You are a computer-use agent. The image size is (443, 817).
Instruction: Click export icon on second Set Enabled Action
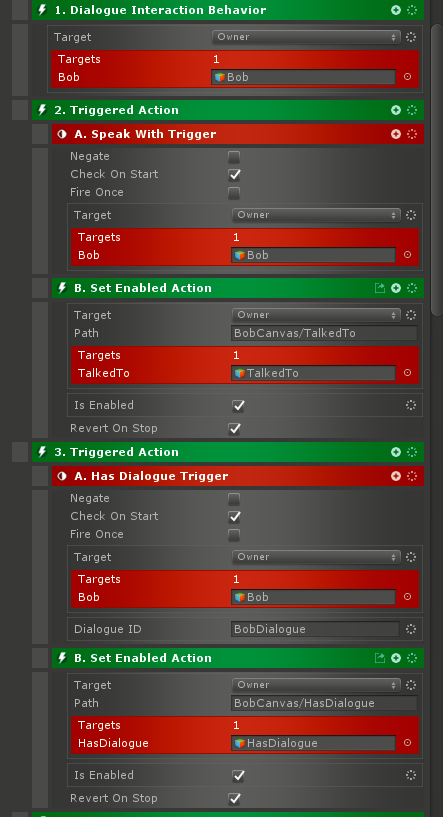(x=380, y=658)
